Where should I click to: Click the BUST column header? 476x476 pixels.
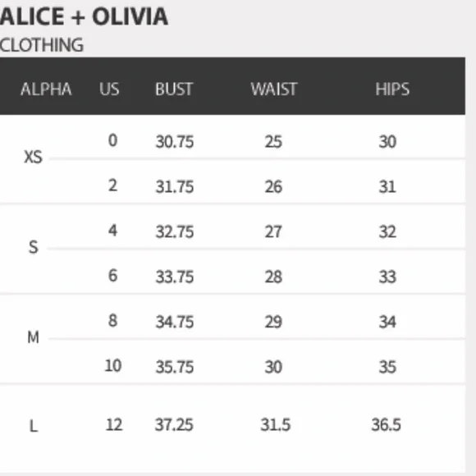click(174, 89)
